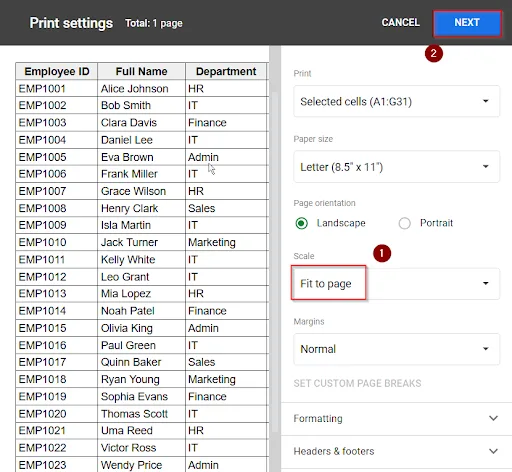Expand the Formatting section
This screenshot has width=512, height=472.
397,418
